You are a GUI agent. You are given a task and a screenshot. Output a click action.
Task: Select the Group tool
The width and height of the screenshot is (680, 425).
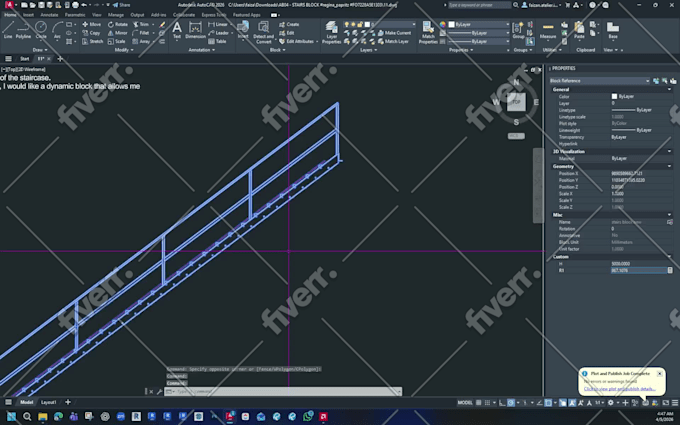pos(518,30)
